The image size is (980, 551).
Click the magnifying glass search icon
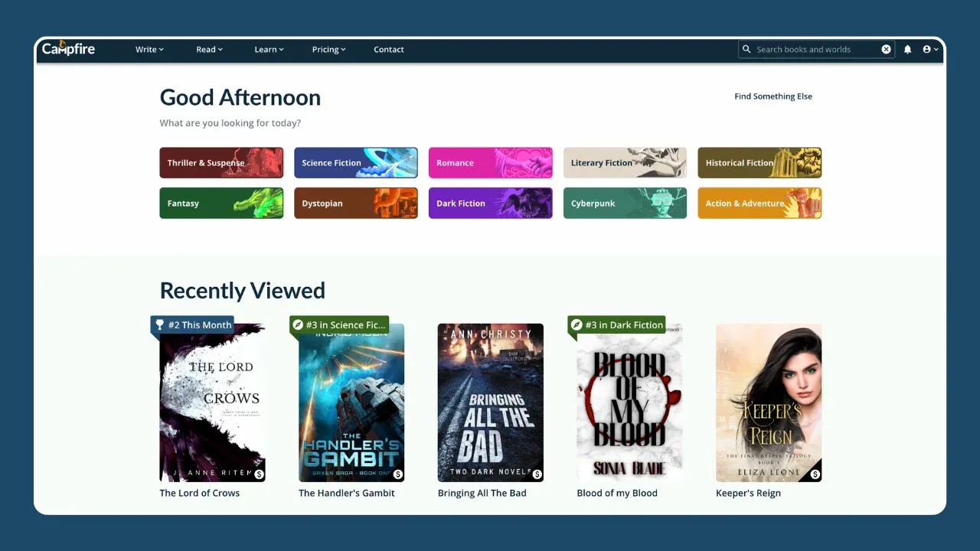point(746,49)
